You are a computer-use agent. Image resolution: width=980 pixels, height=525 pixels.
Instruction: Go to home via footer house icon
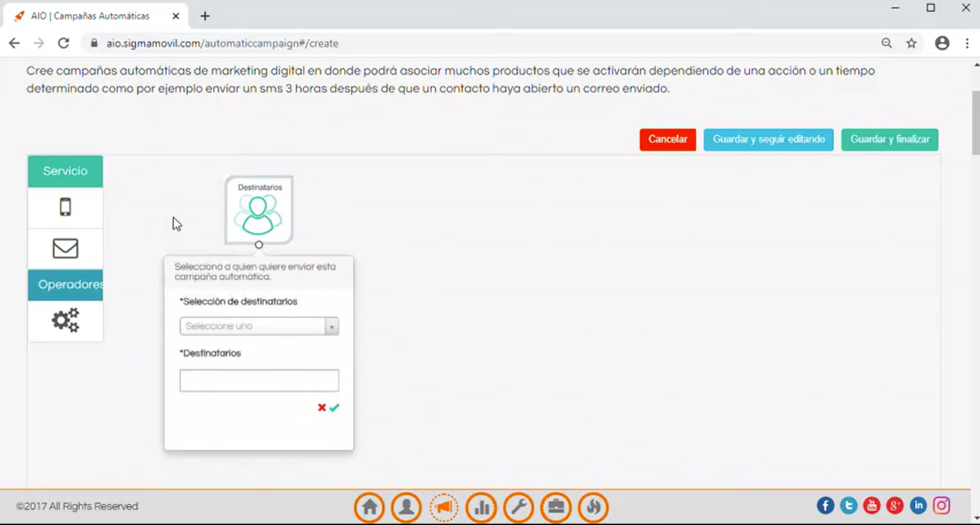click(x=369, y=507)
